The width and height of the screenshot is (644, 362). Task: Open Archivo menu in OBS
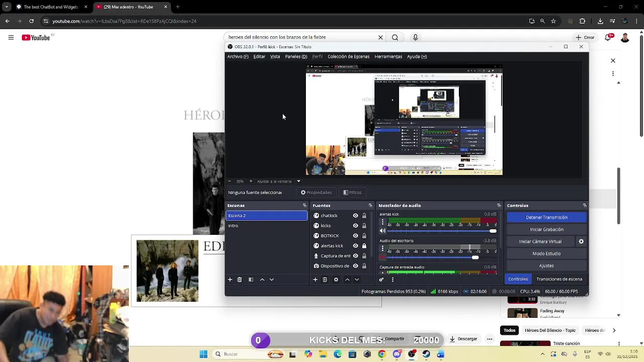coord(237,56)
